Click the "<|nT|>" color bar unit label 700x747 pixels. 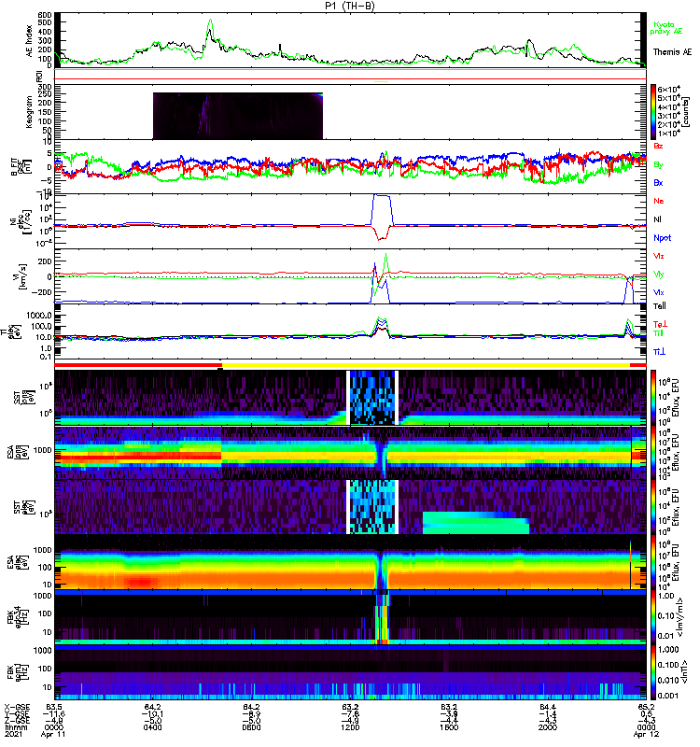[684, 672]
